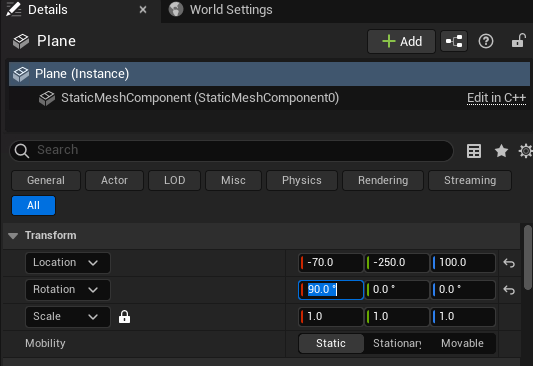The width and height of the screenshot is (533, 366).
Task: Select the Rendering filter tab
Action: click(x=383, y=180)
